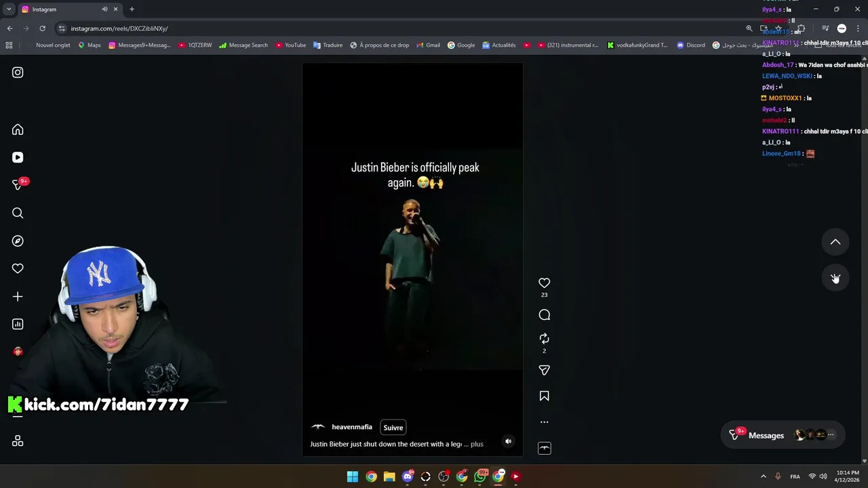The width and height of the screenshot is (868, 488).
Task: Open the 'Nouvel onglet' bookmark
Action: 53,45
